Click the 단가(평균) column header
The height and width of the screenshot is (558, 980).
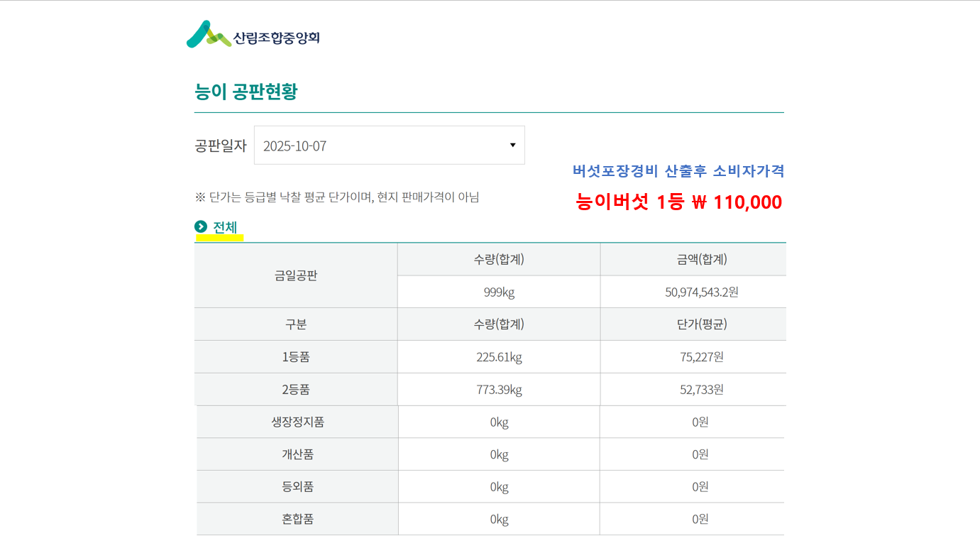click(x=701, y=324)
